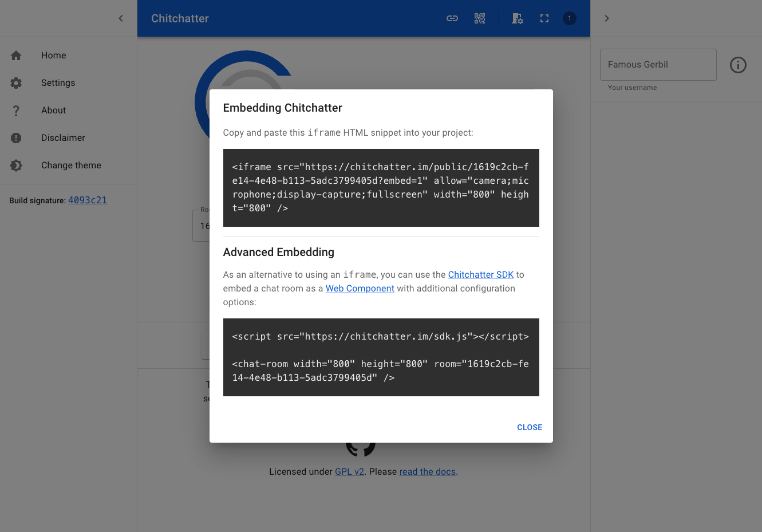Click the username info icon
762x532 pixels.
pos(738,65)
